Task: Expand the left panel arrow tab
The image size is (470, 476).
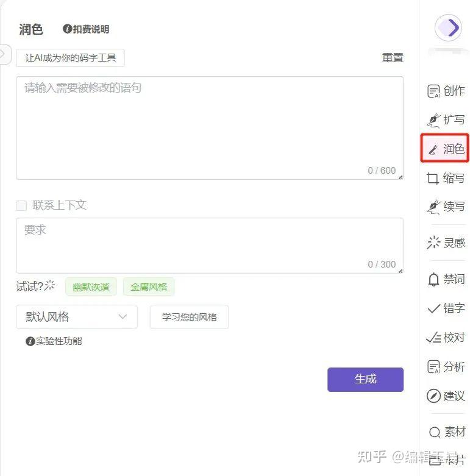Action: tap(5, 55)
